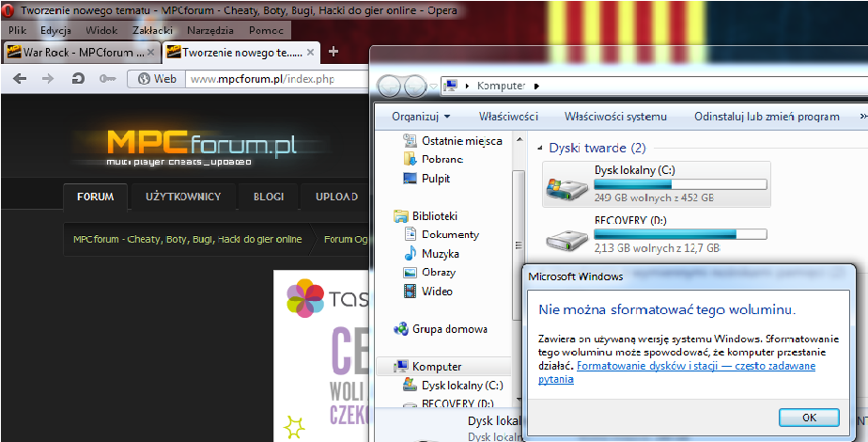The height and width of the screenshot is (442, 868).
Task: Go back in Opera browser
Action: click(x=20, y=79)
